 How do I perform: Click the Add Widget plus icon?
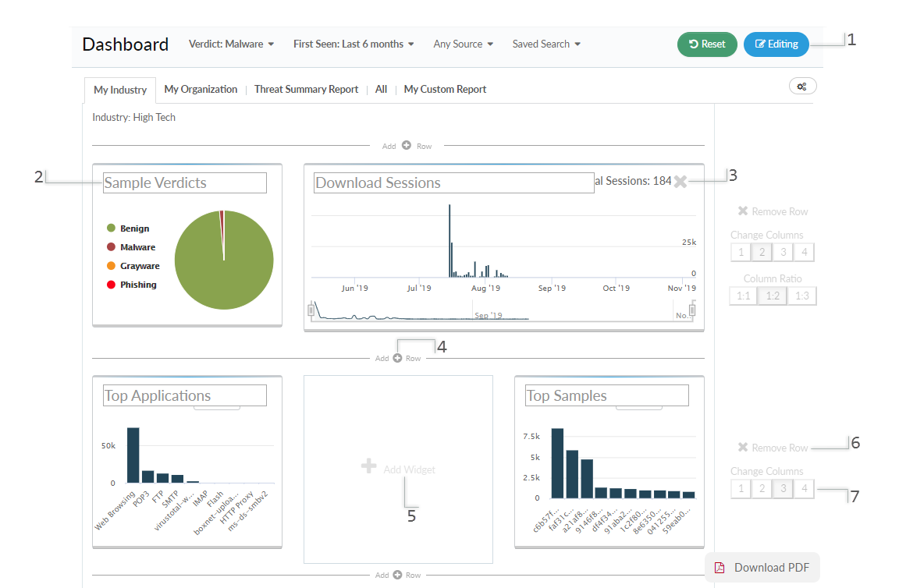coord(369,466)
